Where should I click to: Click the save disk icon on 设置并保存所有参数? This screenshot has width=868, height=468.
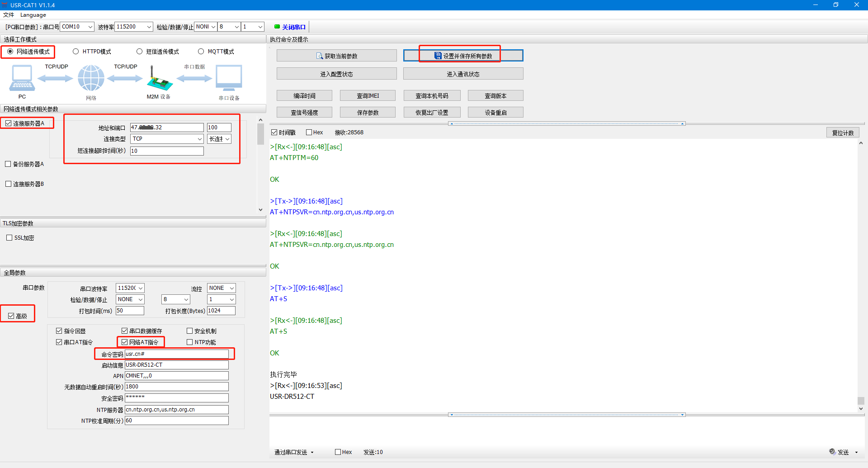(438, 56)
